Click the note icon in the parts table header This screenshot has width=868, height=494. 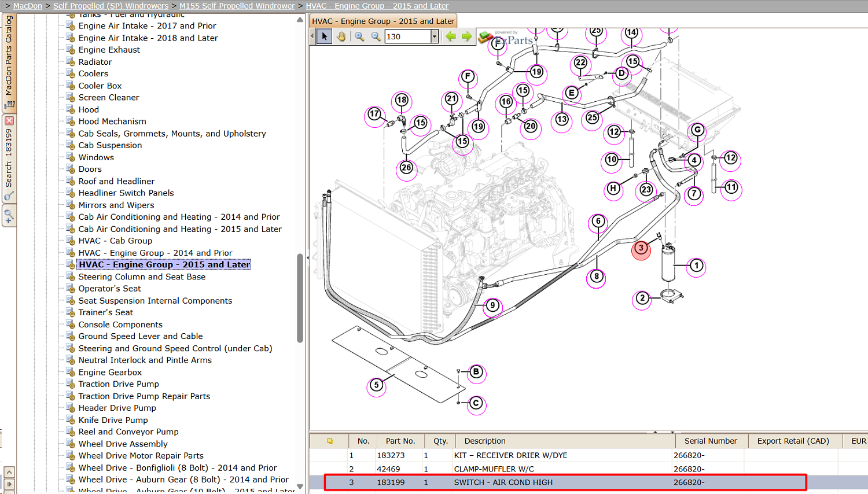pos(330,441)
